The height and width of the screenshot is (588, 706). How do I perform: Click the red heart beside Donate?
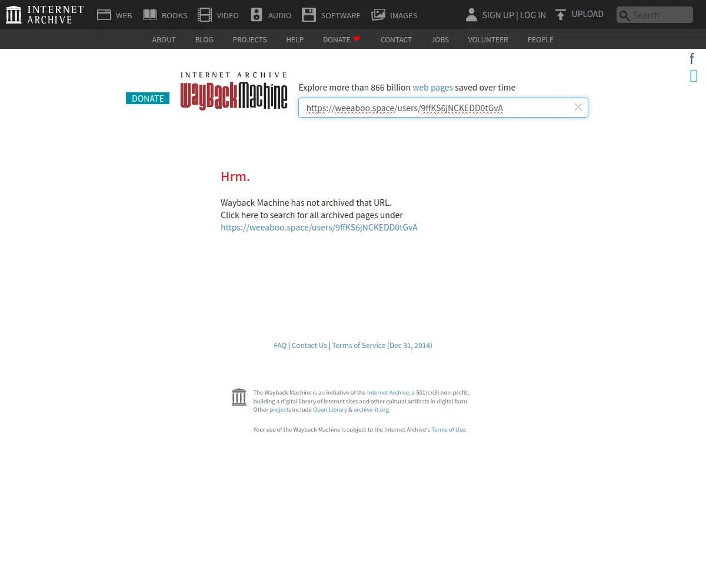[x=357, y=39]
